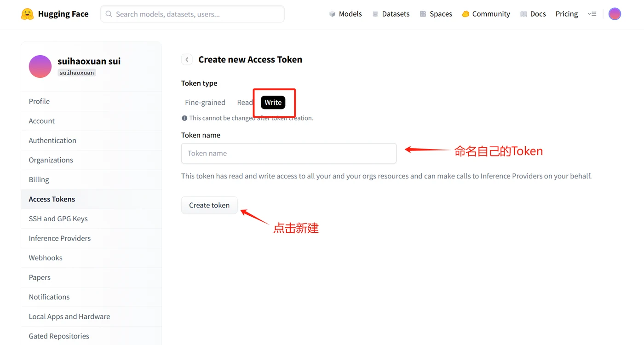Select Access Tokens in sidebar
This screenshot has height=345, width=644.
click(92, 199)
